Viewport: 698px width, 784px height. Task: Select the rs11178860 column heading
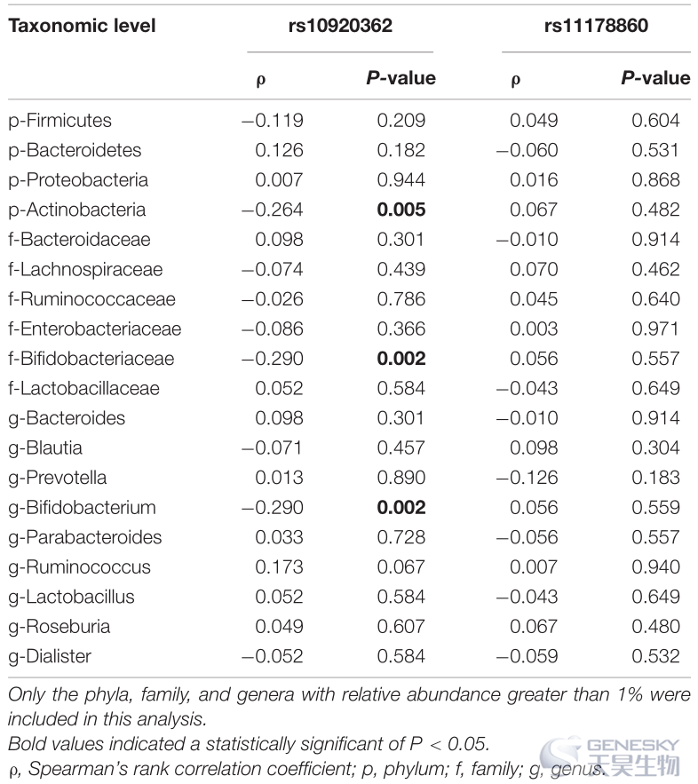tap(596, 26)
